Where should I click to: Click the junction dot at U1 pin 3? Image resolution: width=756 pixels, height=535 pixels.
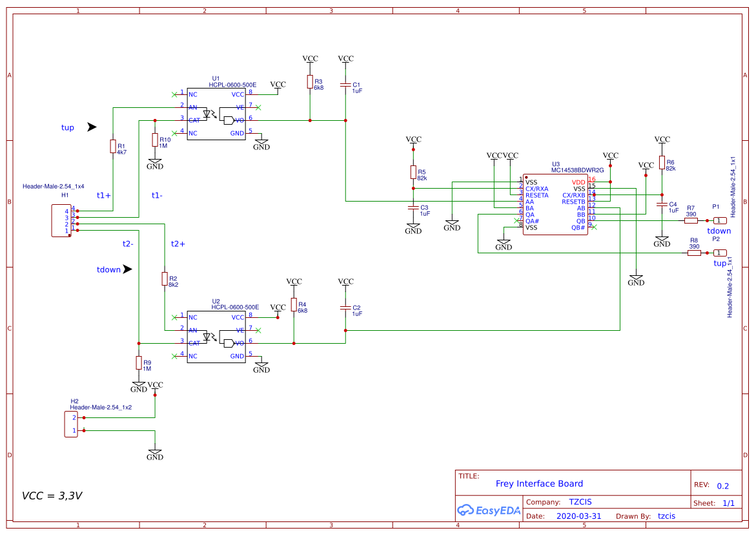pyautogui.click(x=154, y=119)
